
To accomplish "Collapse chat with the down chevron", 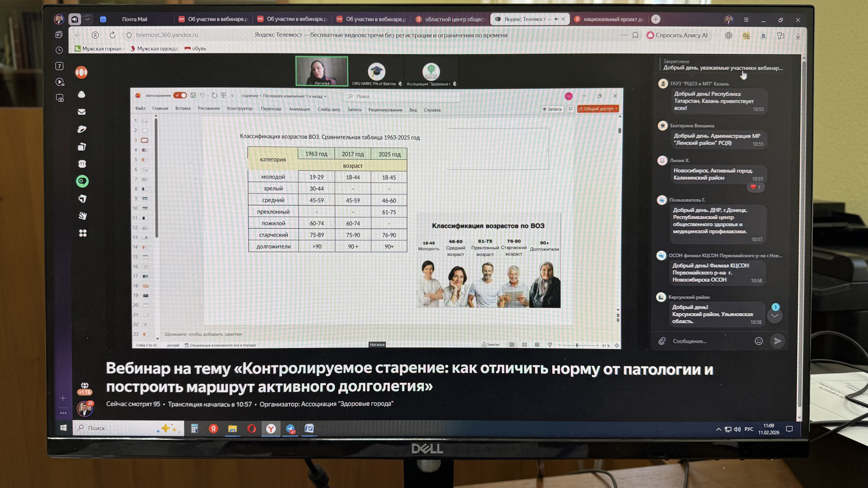I will coord(775,316).
